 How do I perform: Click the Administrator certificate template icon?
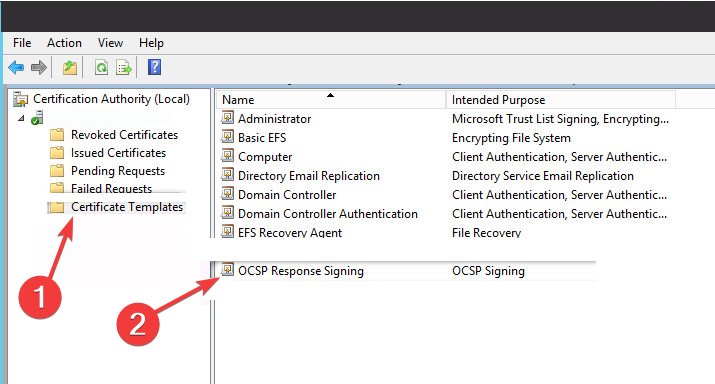pos(227,118)
